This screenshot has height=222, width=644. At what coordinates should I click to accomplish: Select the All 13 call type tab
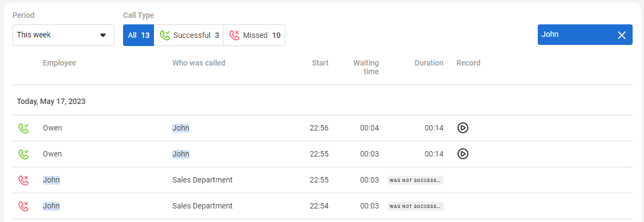(x=139, y=35)
